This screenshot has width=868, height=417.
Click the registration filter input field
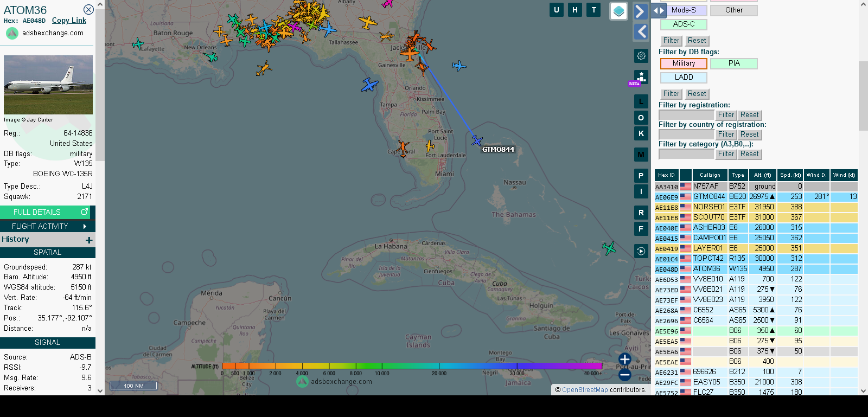[686, 115]
